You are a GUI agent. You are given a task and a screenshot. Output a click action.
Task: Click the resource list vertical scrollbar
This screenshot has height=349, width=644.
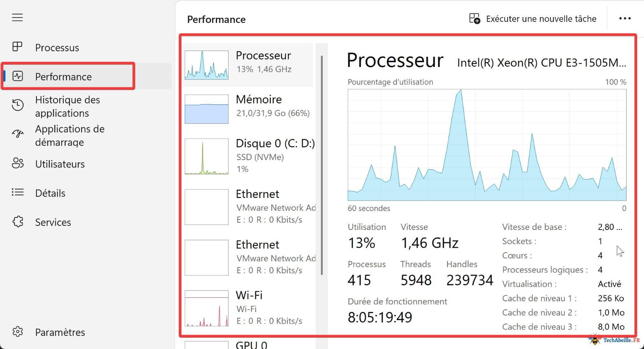tap(322, 164)
